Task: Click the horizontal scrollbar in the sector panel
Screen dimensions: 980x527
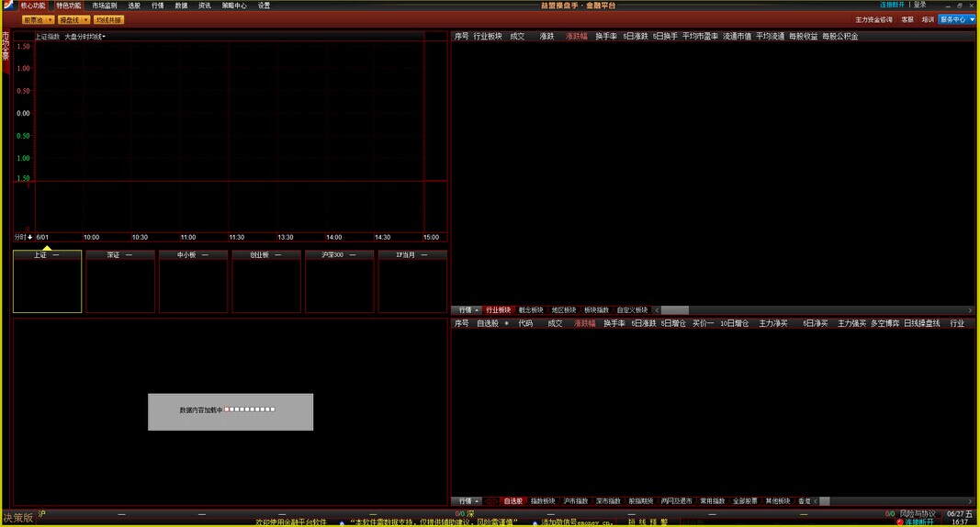Action: (674, 310)
